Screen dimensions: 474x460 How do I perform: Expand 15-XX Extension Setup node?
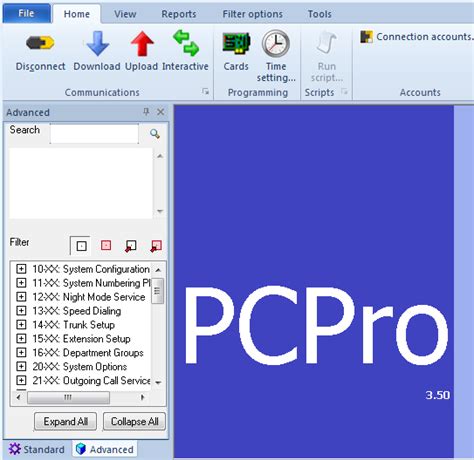tap(21, 338)
